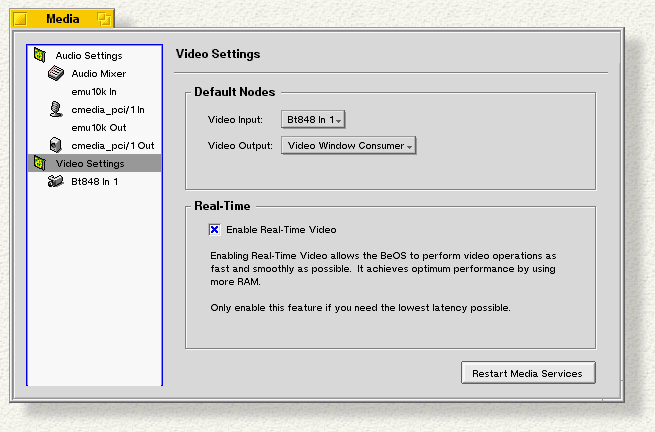Click the zoom box on Media title tab
Image resolution: width=655 pixels, height=432 pixels.
click(104, 19)
